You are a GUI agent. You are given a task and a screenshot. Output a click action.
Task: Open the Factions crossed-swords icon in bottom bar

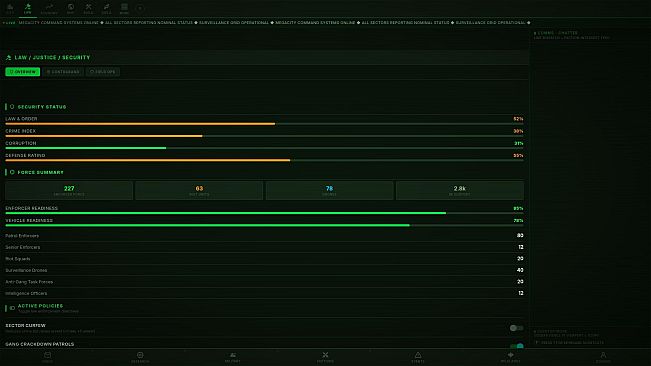(x=325, y=357)
